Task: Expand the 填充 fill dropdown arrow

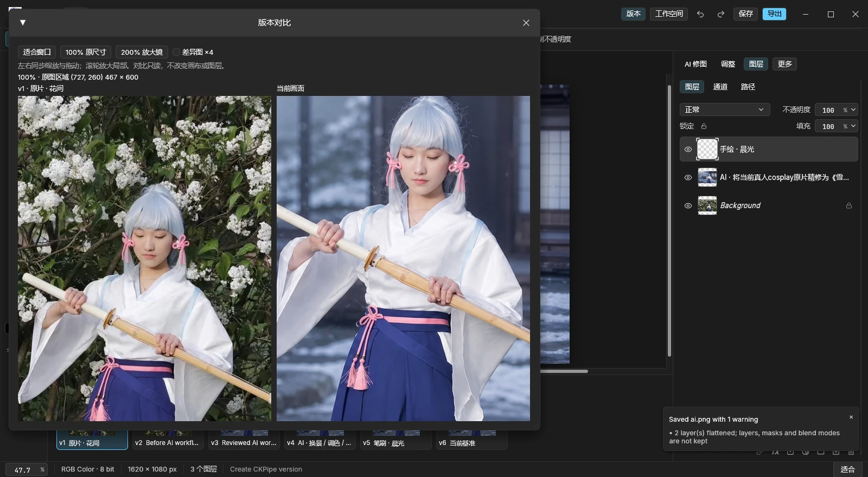Action: tap(853, 126)
